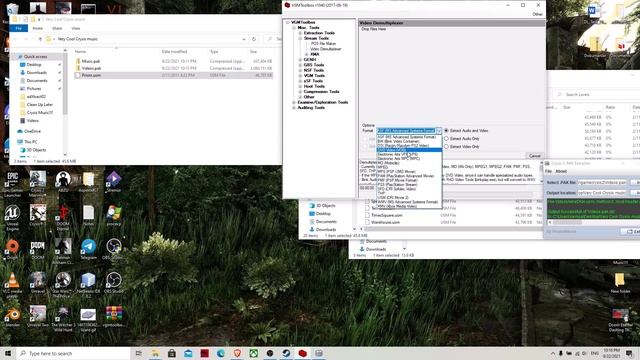
Task: Click the Cancel button in VGMToolbox
Action: pos(534,156)
